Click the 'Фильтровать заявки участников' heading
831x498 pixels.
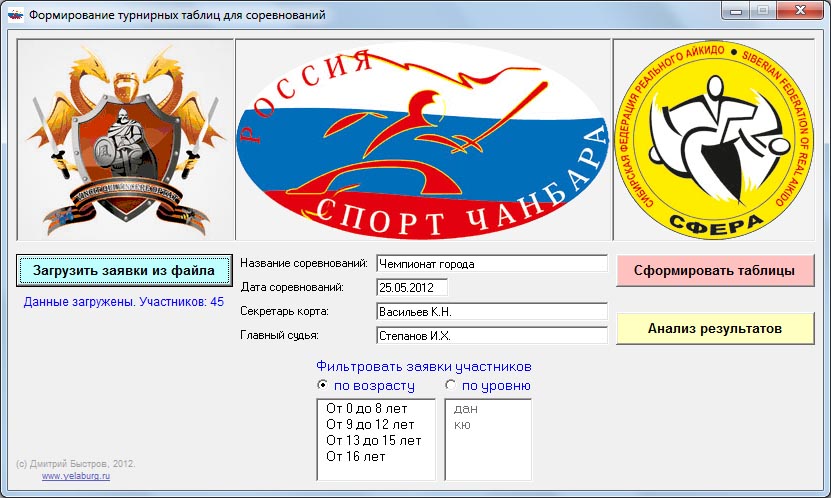pyautogui.click(x=424, y=367)
